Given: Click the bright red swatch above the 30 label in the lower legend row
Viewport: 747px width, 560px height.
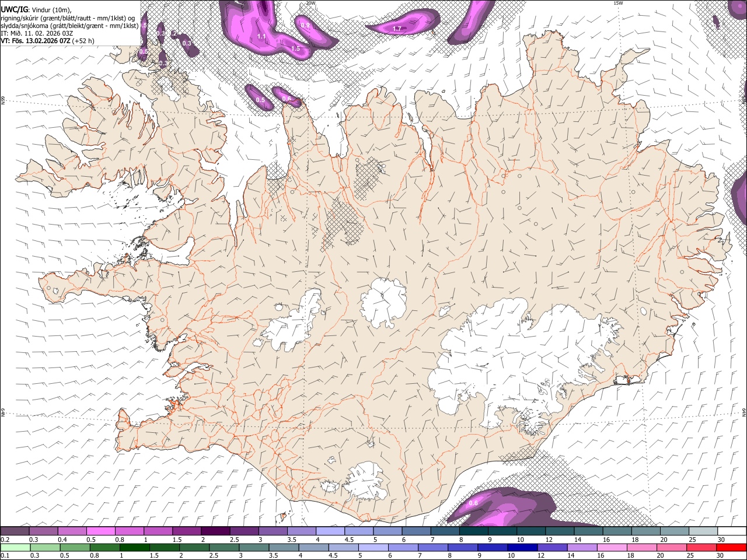Looking at the screenshot, I should click(x=731, y=547).
